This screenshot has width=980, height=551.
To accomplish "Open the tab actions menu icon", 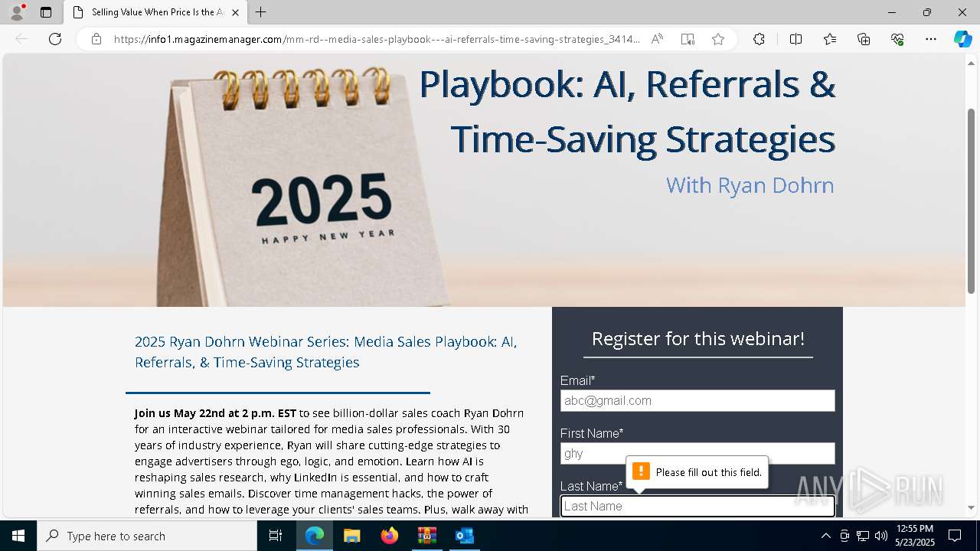I will tap(46, 12).
